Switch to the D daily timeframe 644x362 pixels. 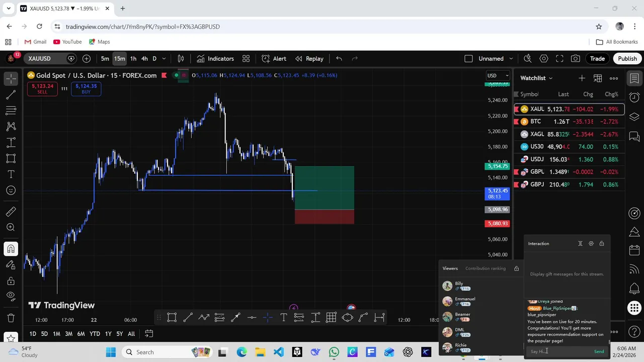(x=154, y=59)
